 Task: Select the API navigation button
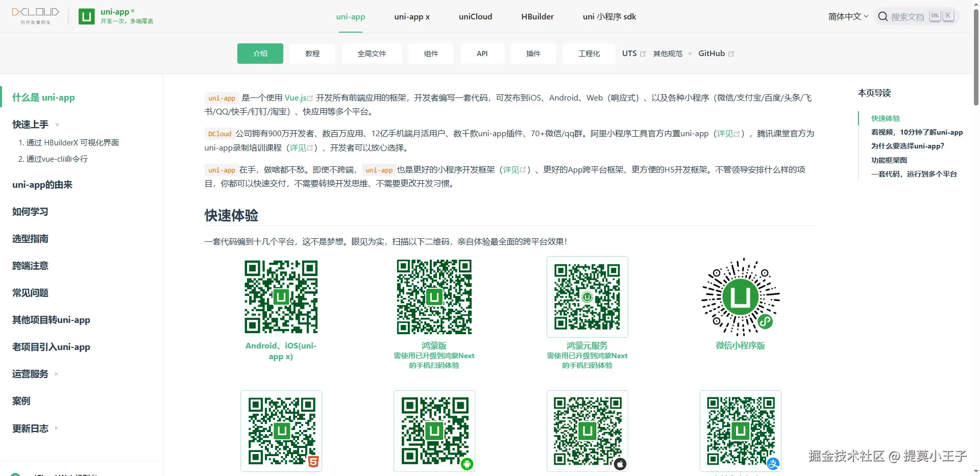[x=482, y=54]
